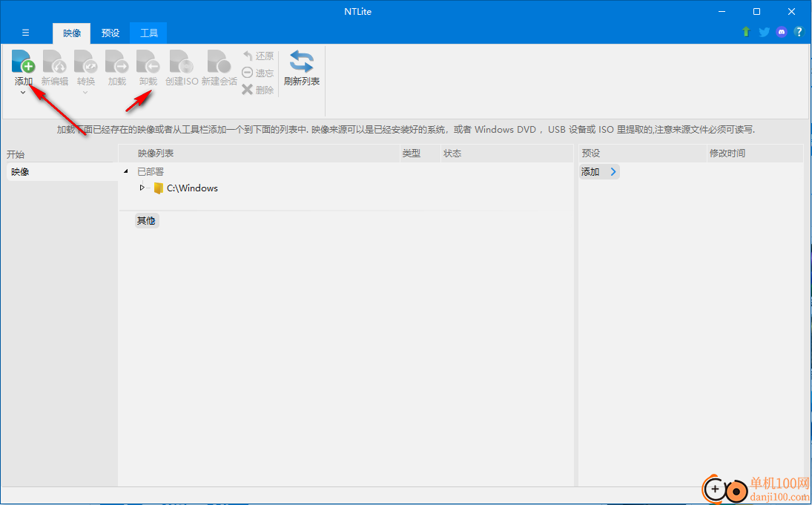This screenshot has width=812, height=505.
Task: Open the hamburger menu
Action: [25, 33]
